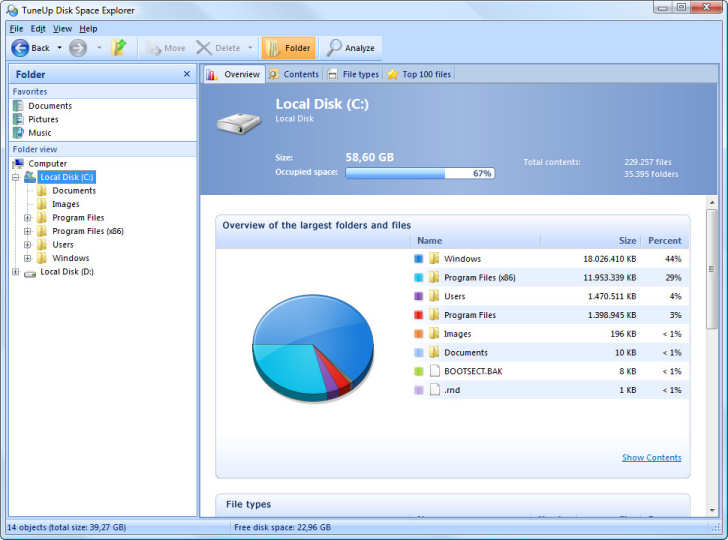Screen dimensions: 728x540
Task: Click the grey Forward arrow icon
Action: click(78, 48)
